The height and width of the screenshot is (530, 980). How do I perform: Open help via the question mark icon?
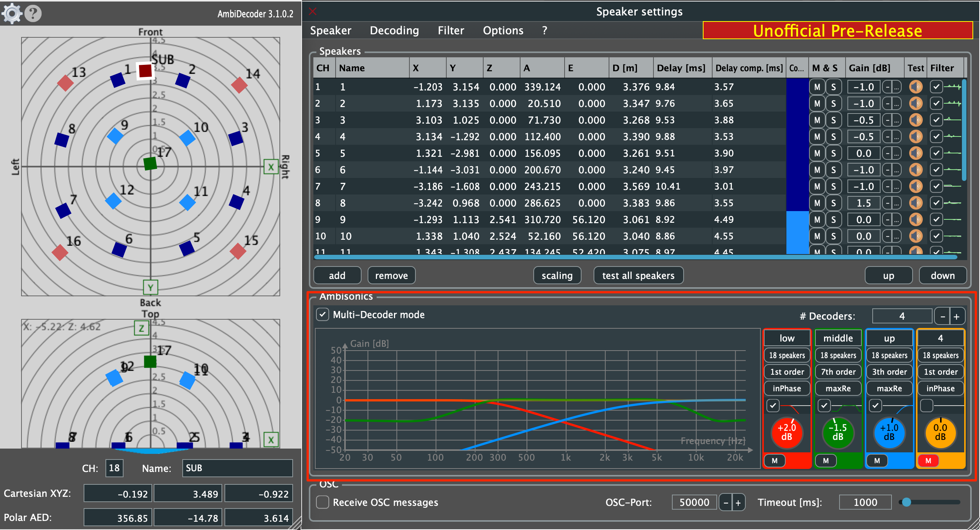tap(33, 14)
